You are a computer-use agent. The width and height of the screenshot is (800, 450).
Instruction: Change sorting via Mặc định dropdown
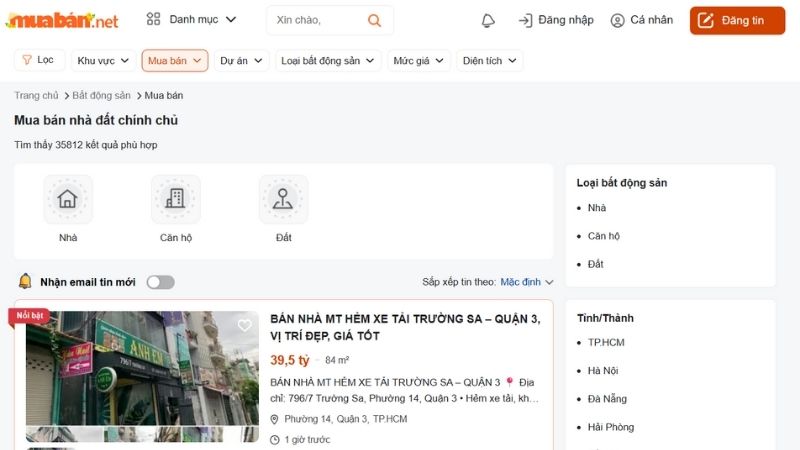(x=527, y=282)
